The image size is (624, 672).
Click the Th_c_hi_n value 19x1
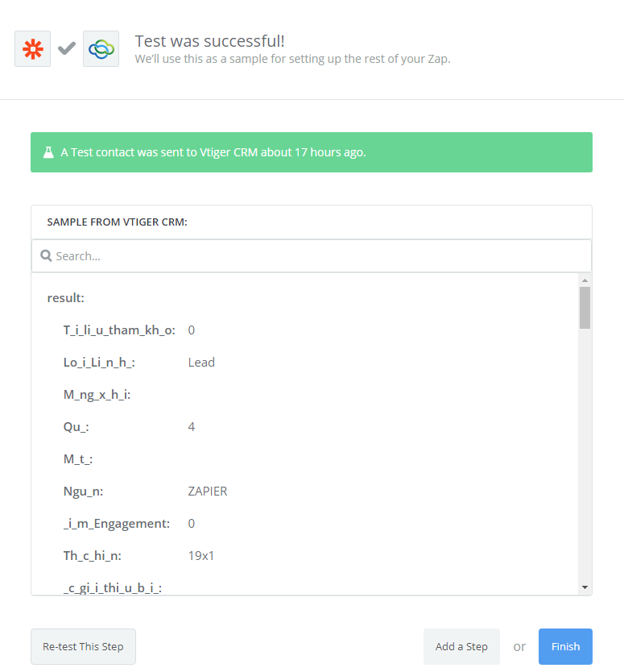point(201,556)
